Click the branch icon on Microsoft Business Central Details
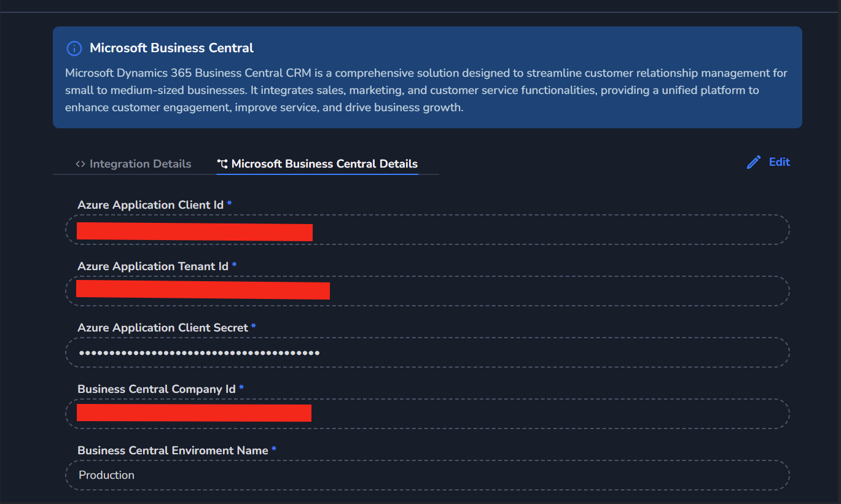 (222, 164)
